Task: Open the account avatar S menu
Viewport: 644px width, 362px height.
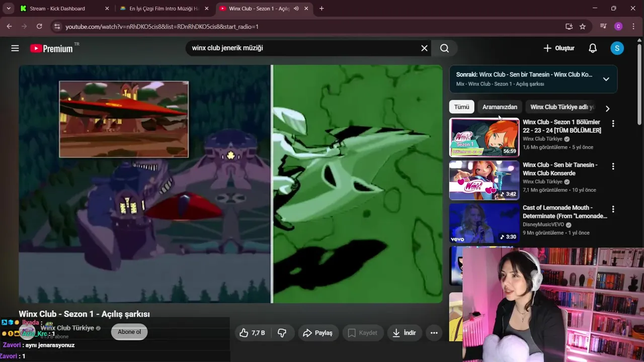Action: click(617, 48)
